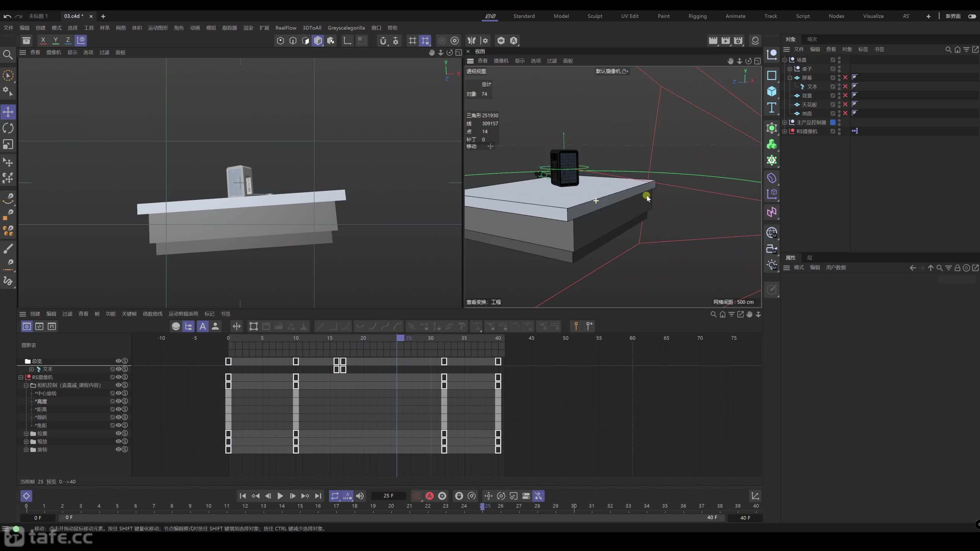Go to the start of animation
Image resolution: width=980 pixels, height=551 pixels.
point(243,496)
